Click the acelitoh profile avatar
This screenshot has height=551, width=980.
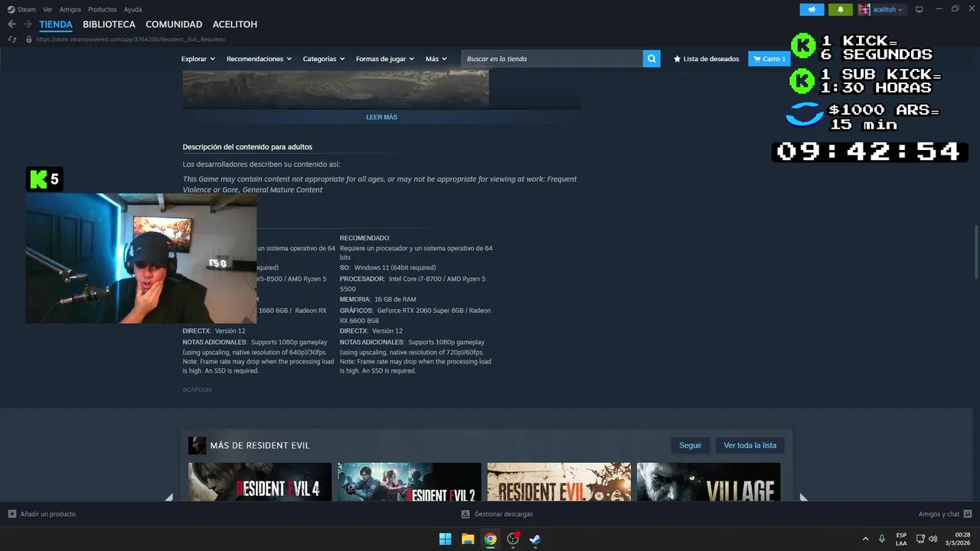click(864, 9)
